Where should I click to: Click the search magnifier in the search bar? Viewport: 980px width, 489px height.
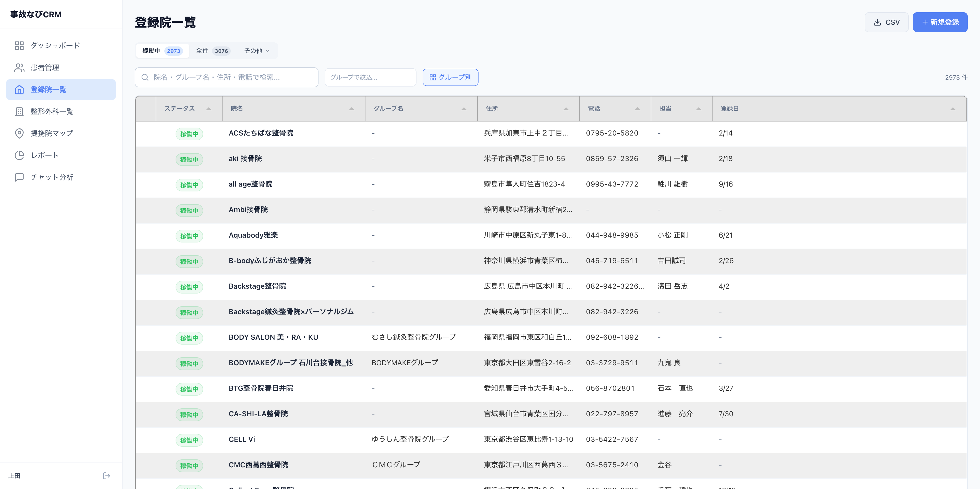tap(145, 77)
